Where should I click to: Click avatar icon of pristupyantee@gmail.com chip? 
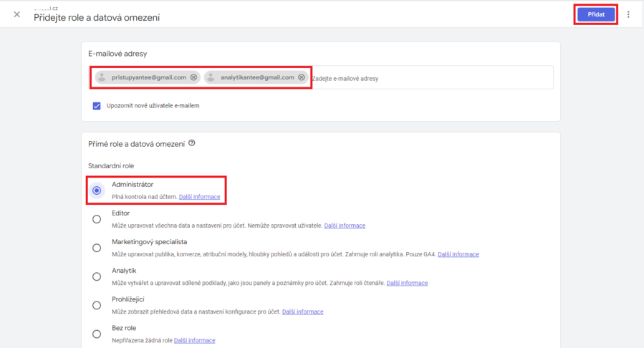coord(102,77)
